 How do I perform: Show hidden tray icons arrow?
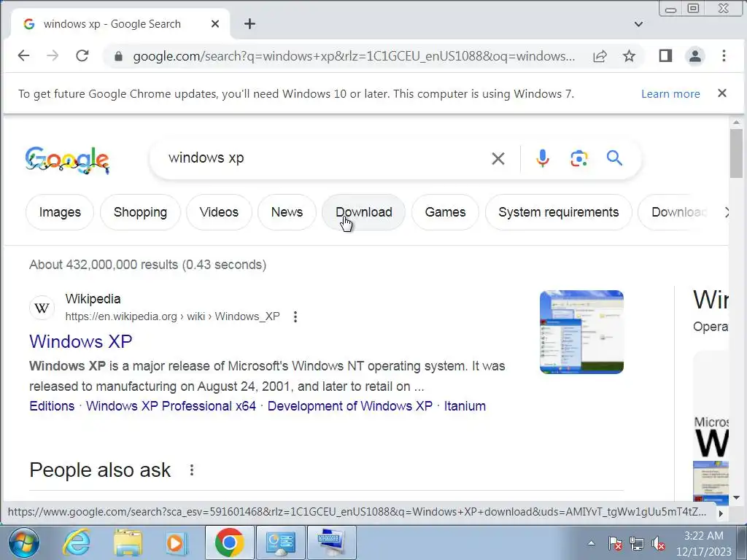[x=591, y=542]
